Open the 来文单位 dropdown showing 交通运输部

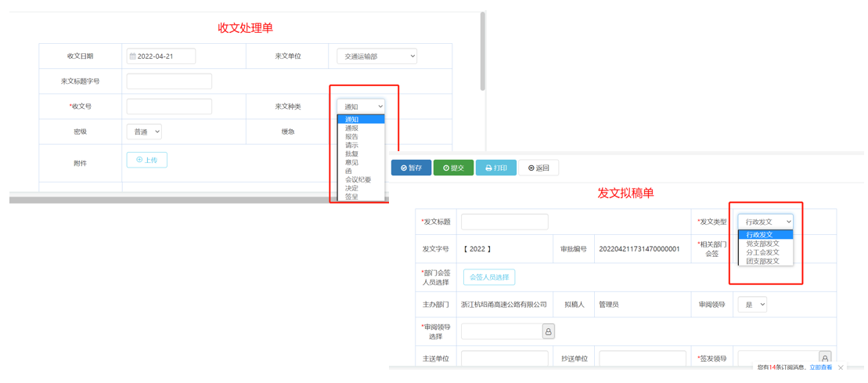(376, 56)
